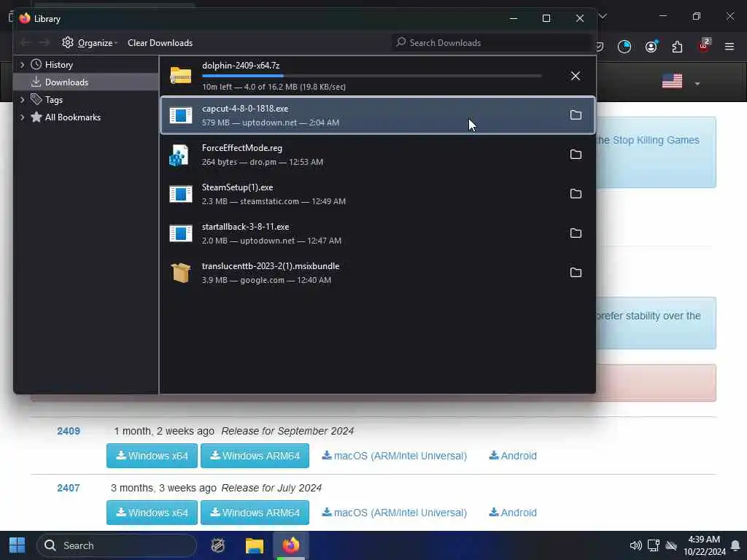Open version 2409 link
The height and width of the screenshot is (560, 747).
(x=69, y=431)
